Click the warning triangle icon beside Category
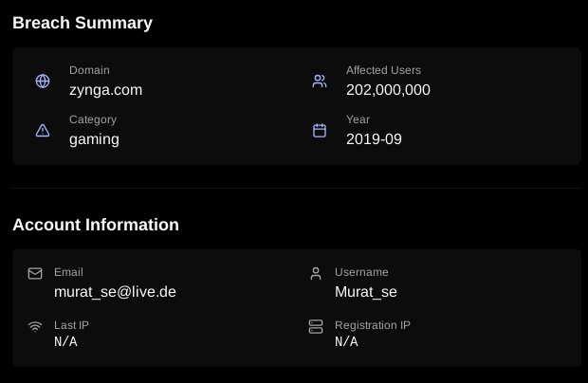This screenshot has height=383, width=588. point(43,131)
